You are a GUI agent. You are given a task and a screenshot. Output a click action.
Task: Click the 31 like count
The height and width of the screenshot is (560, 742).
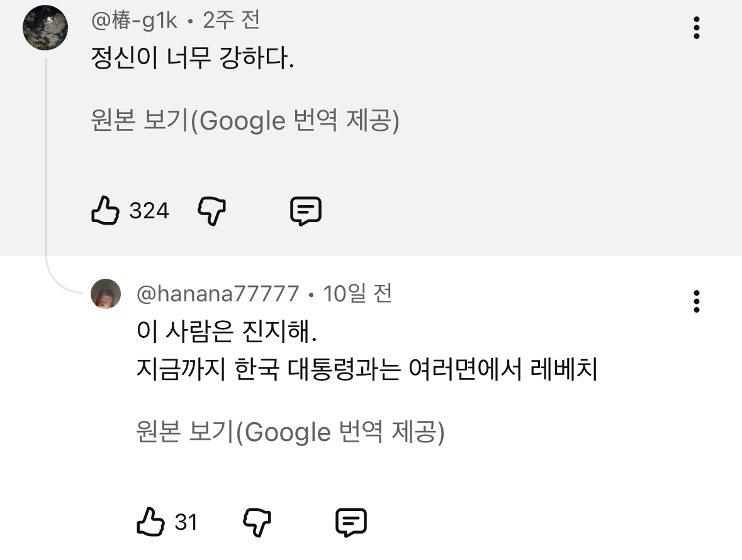pyautogui.click(x=186, y=522)
